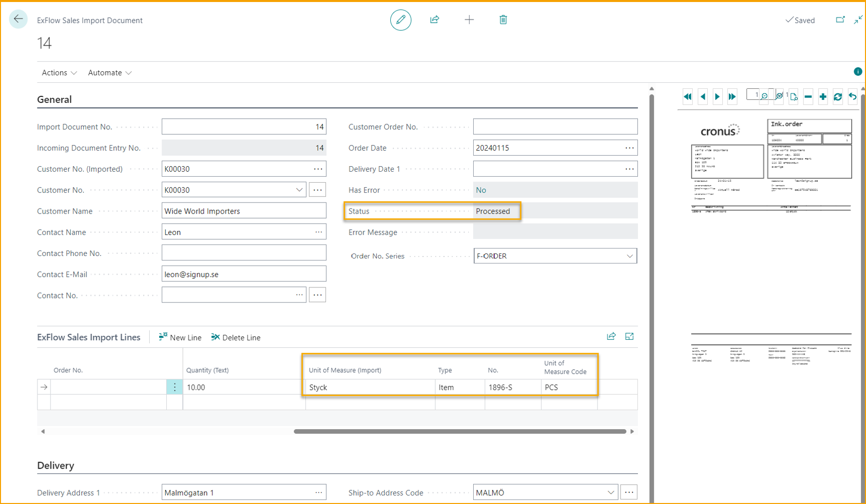Screen dimensions: 866x504
Task: Expand the Ship-to Address Code dropdown
Action: tap(610, 493)
